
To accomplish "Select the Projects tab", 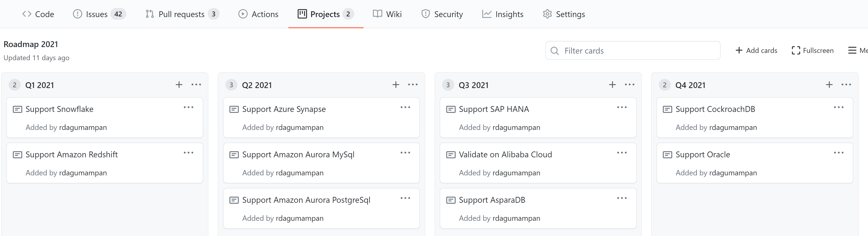I will click(x=325, y=14).
